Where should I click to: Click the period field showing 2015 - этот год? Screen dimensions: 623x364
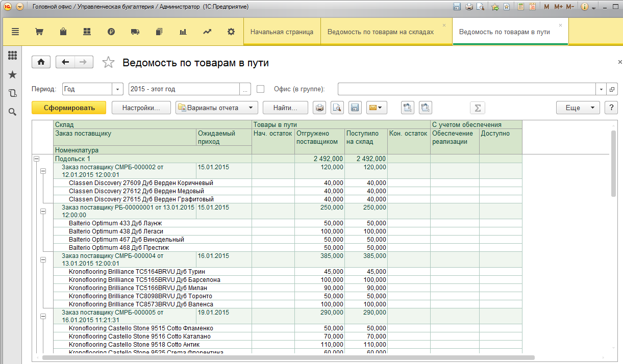click(x=184, y=89)
